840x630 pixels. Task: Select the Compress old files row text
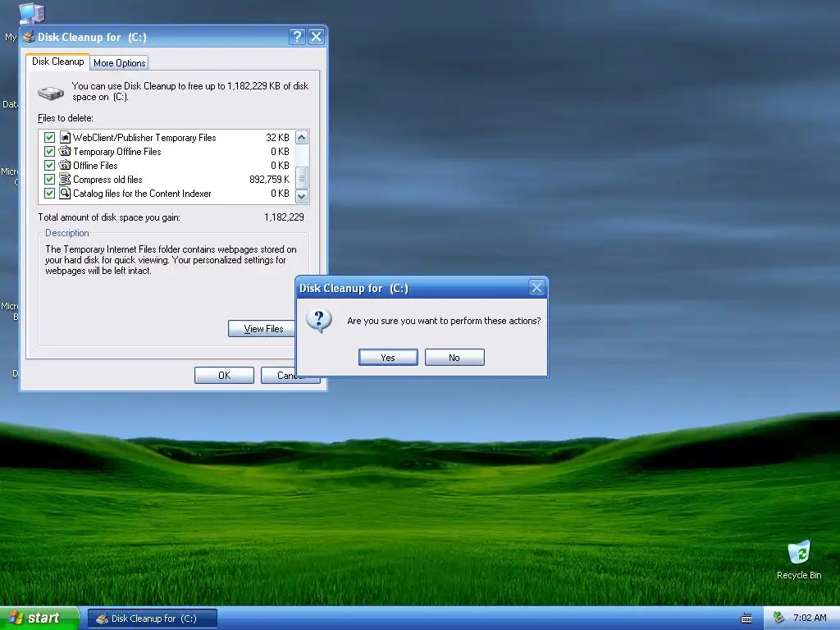[x=107, y=180]
